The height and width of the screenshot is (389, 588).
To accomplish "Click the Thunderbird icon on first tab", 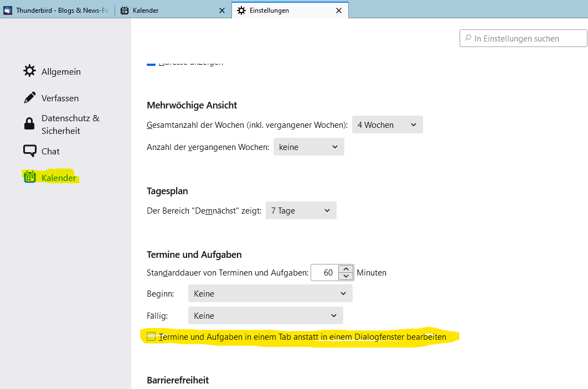I will coord(8,10).
